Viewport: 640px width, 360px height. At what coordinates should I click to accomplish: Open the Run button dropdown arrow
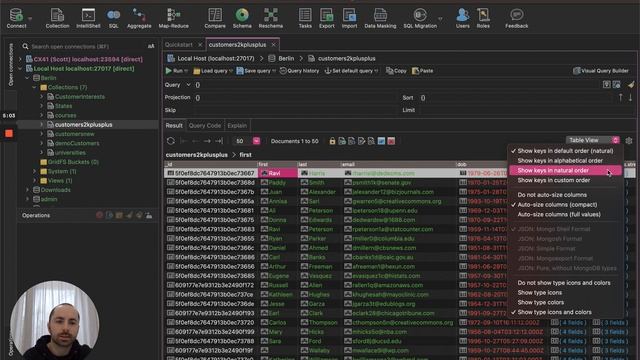tap(187, 71)
